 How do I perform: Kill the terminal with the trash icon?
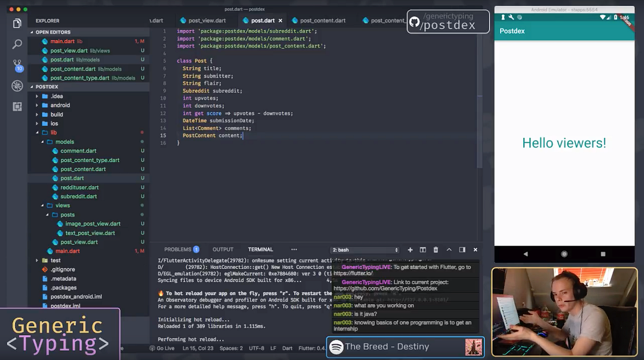tap(436, 249)
